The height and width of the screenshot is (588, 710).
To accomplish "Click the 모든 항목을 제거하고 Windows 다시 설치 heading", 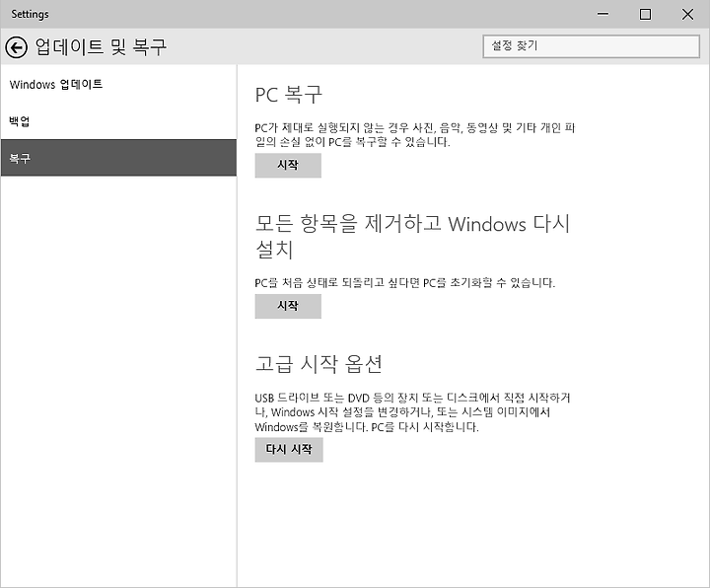I will tap(412, 237).
